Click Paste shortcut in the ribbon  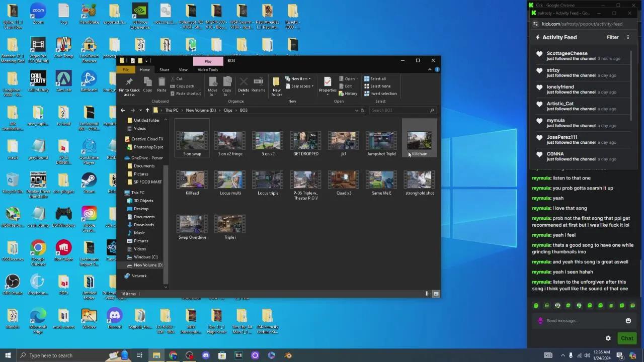tap(186, 94)
